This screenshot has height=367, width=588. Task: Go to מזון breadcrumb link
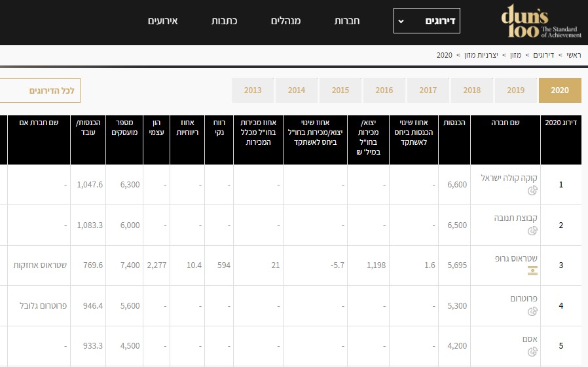[x=515, y=55]
